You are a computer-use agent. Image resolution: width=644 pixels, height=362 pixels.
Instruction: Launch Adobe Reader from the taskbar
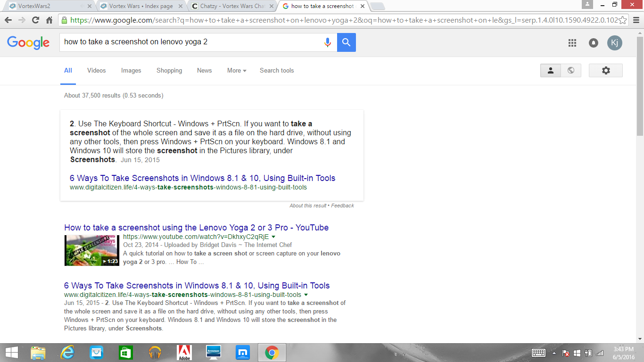184,353
